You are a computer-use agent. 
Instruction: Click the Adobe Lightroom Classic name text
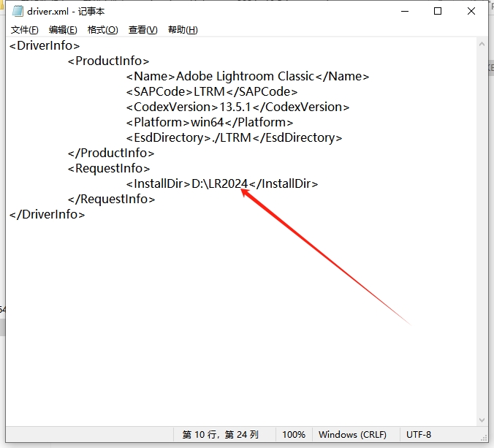coord(245,77)
